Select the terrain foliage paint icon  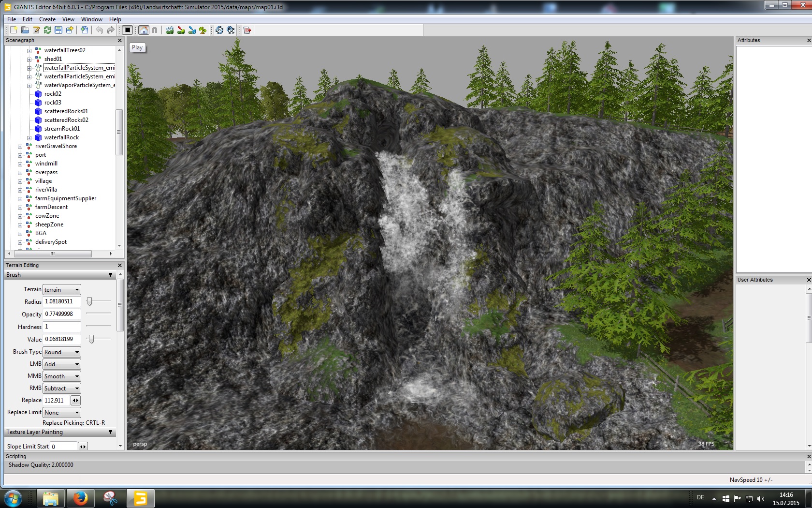tap(203, 30)
